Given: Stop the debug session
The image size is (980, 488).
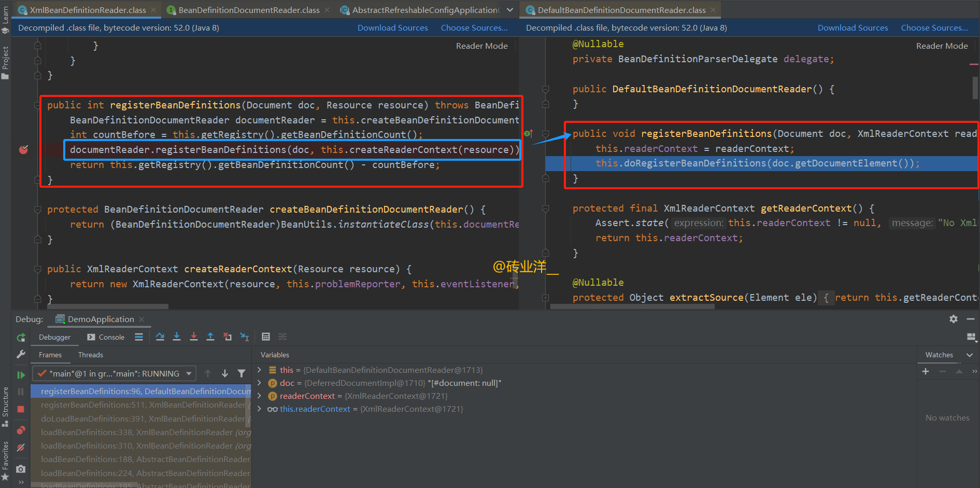Looking at the screenshot, I should pos(21,409).
